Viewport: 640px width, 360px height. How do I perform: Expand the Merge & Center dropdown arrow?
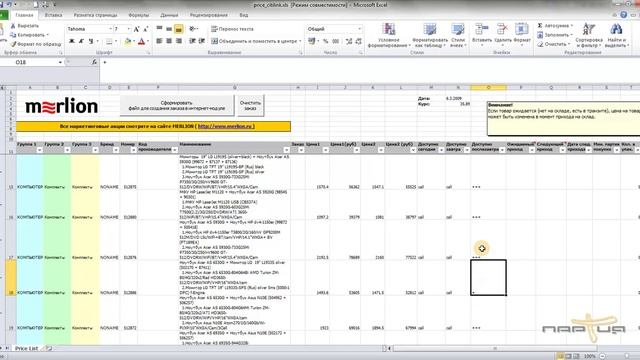click(300, 41)
